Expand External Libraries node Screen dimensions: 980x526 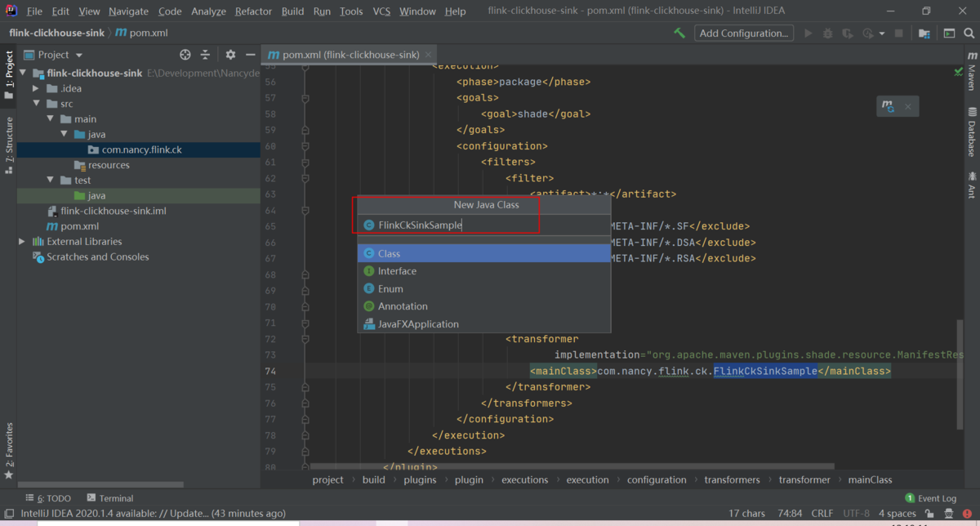[22, 242]
